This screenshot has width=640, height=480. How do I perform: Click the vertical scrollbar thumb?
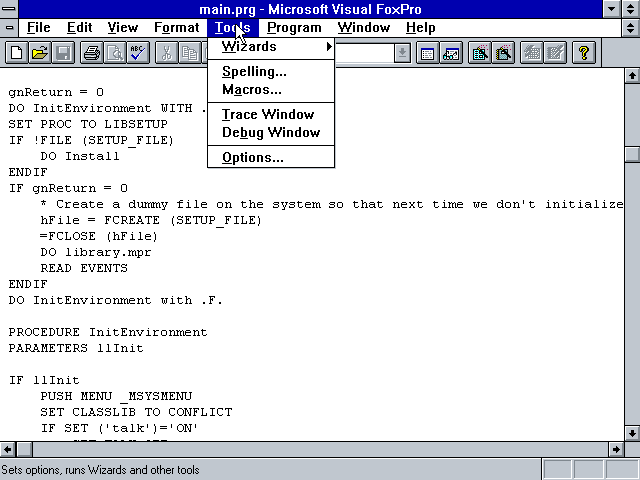pos(632,154)
